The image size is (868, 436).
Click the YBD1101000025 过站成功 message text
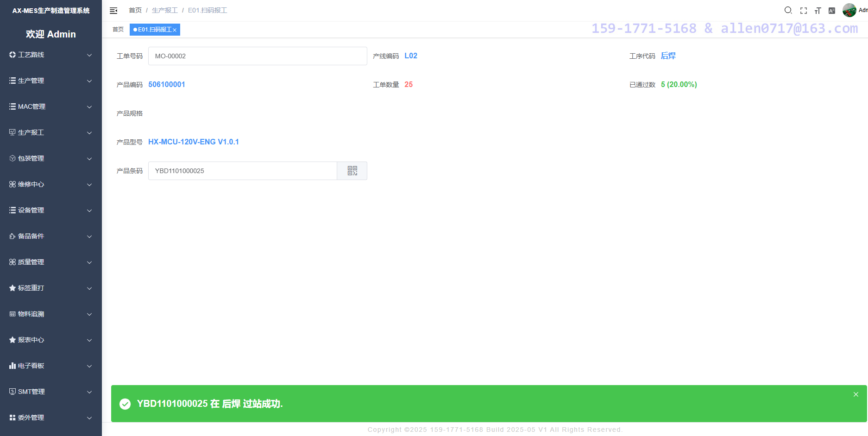pyautogui.click(x=210, y=404)
